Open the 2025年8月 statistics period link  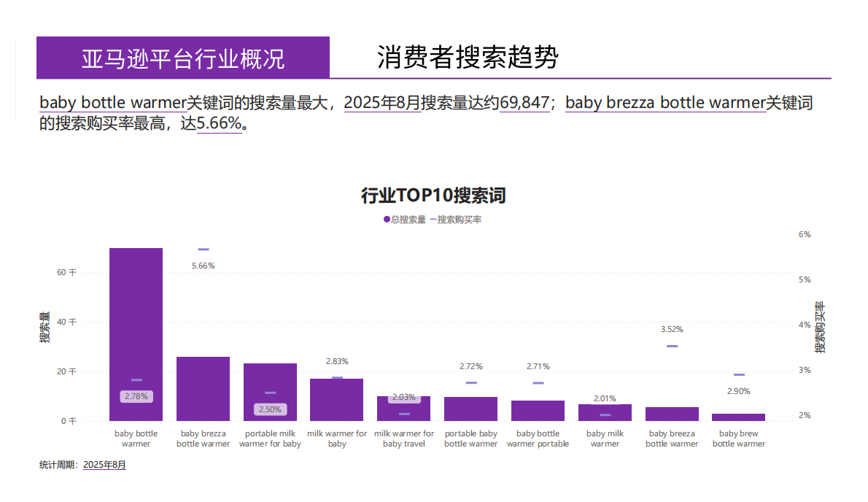(104, 464)
